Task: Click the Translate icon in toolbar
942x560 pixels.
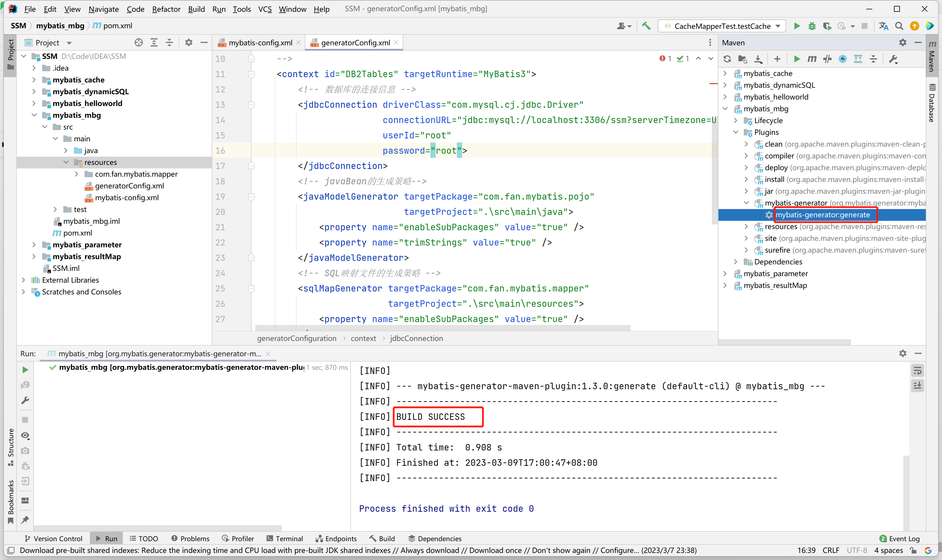Action: (883, 26)
